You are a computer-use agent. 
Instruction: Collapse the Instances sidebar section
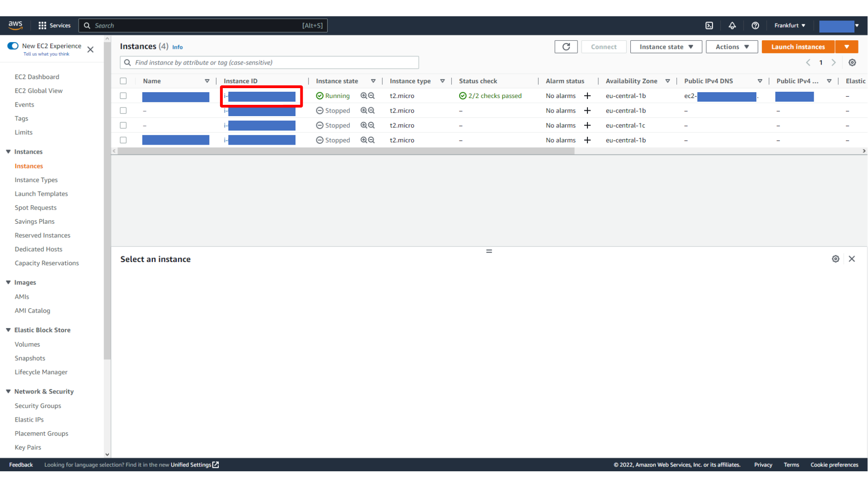point(8,151)
